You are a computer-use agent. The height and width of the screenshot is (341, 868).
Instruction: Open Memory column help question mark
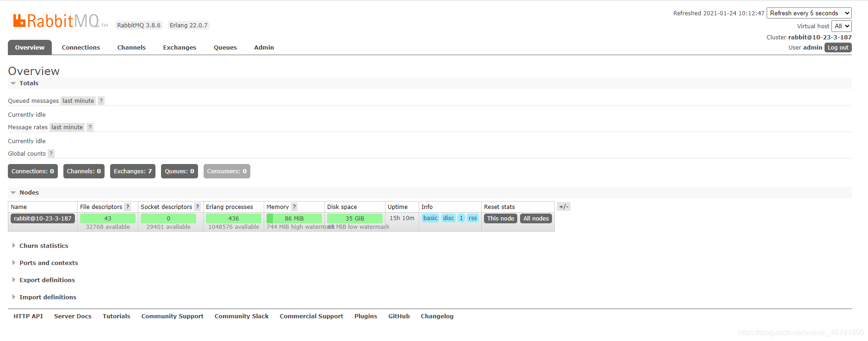coord(294,207)
